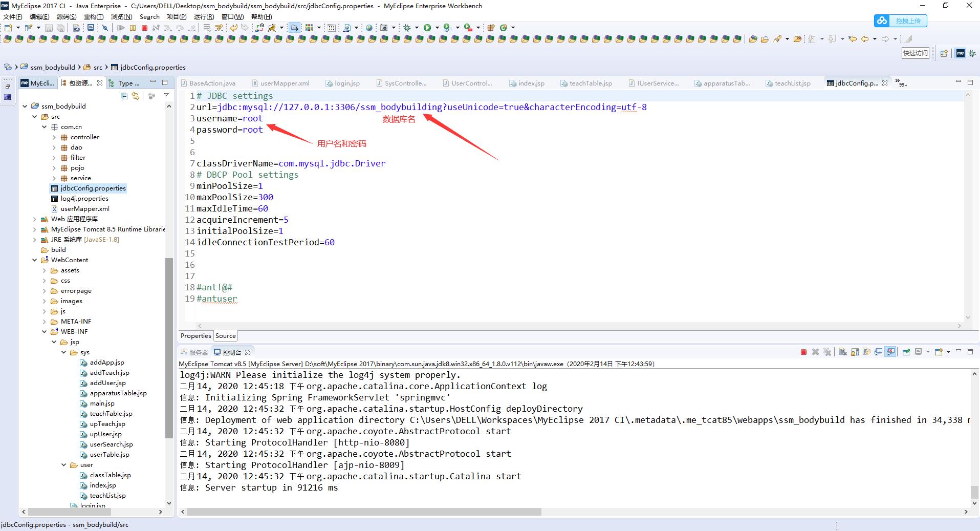
Task: Collapse the WebContent folder
Action: pos(35,260)
